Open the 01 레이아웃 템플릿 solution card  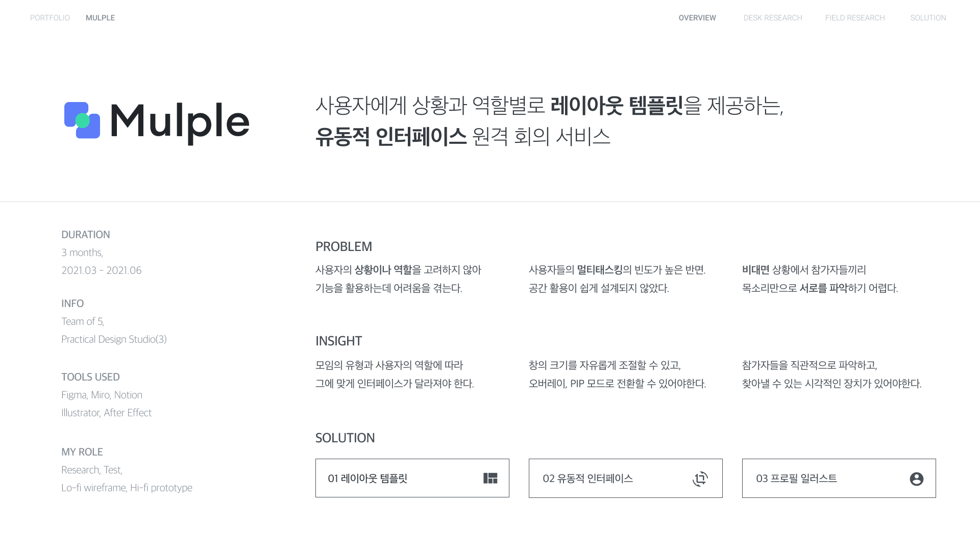point(412,478)
